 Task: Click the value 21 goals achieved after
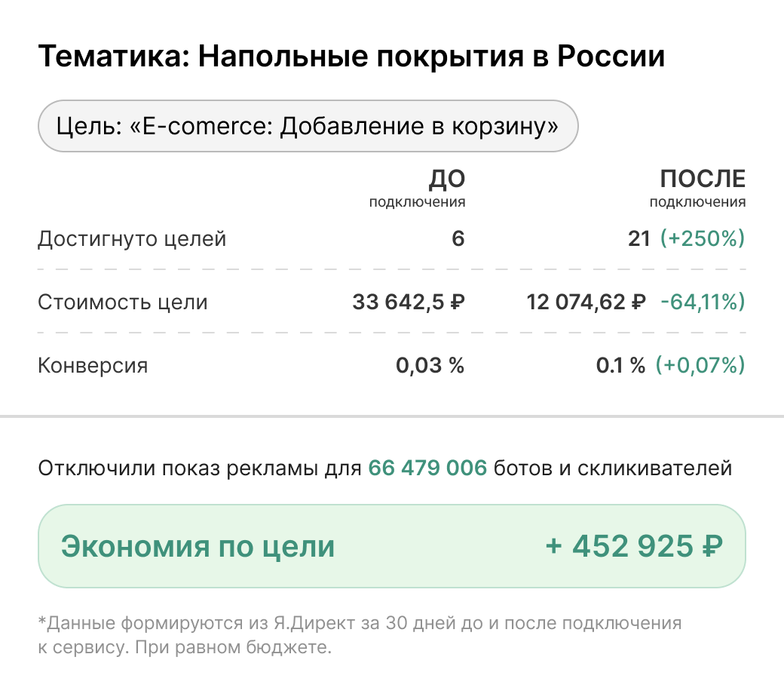coord(639,239)
